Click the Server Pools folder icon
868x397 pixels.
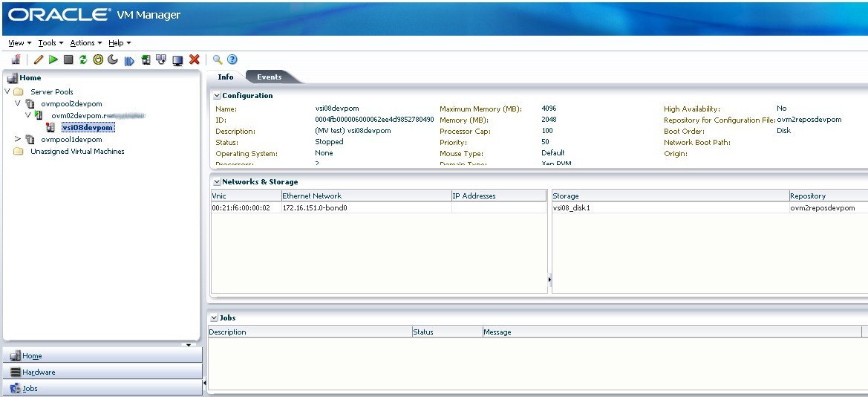click(x=19, y=92)
